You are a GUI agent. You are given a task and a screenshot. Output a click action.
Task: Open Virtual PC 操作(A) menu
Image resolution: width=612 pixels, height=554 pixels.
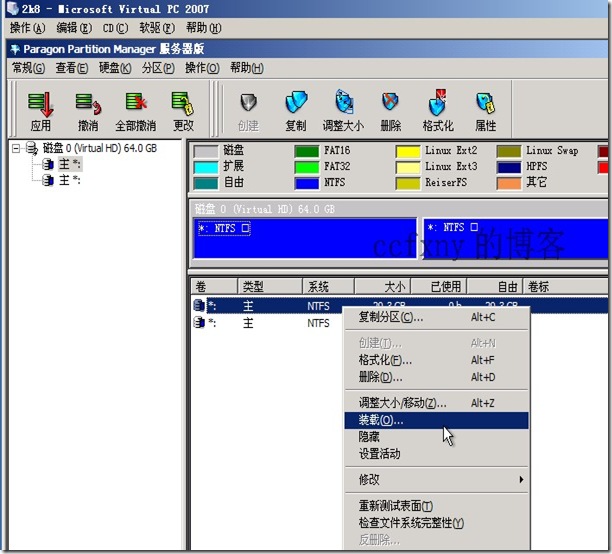click(27, 28)
